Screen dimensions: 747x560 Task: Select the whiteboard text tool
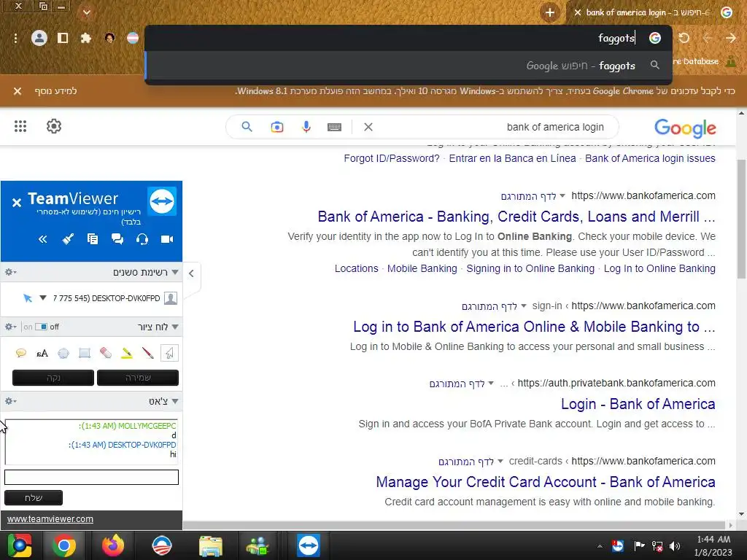point(42,353)
